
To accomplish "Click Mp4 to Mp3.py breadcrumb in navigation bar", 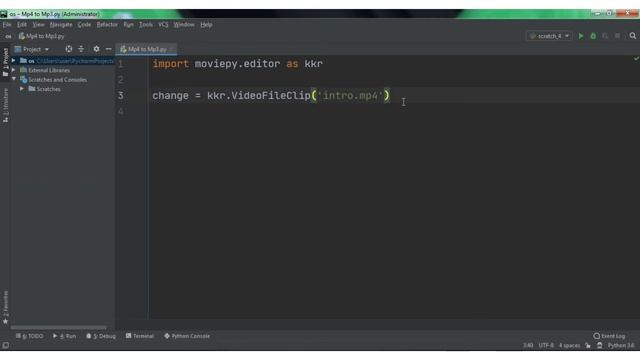I will 41,36.
